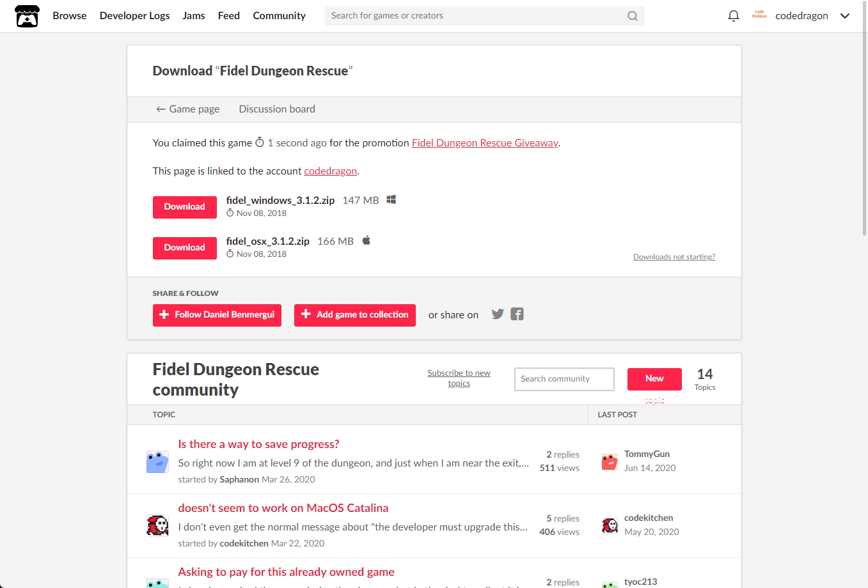Open Asking to pay for owned game topic
868x588 pixels.
point(286,572)
